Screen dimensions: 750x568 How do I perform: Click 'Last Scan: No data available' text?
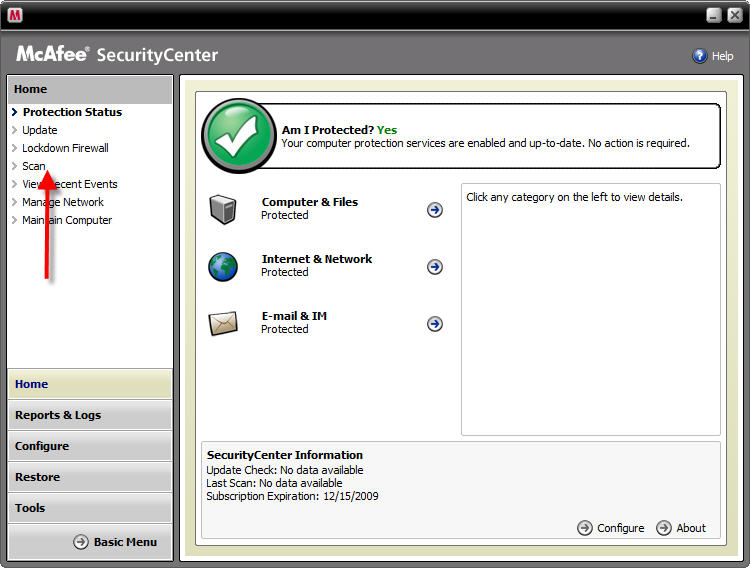click(x=274, y=483)
